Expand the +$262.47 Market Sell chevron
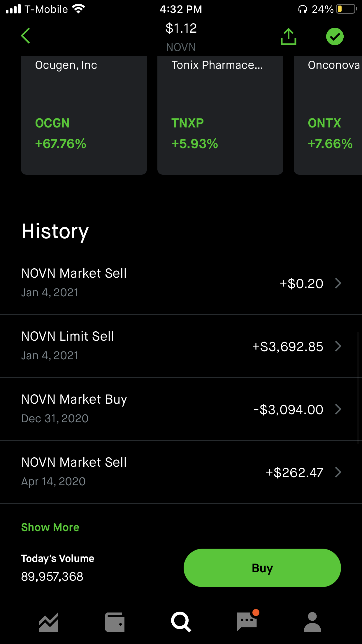Image resolution: width=362 pixels, height=644 pixels. point(338,472)
